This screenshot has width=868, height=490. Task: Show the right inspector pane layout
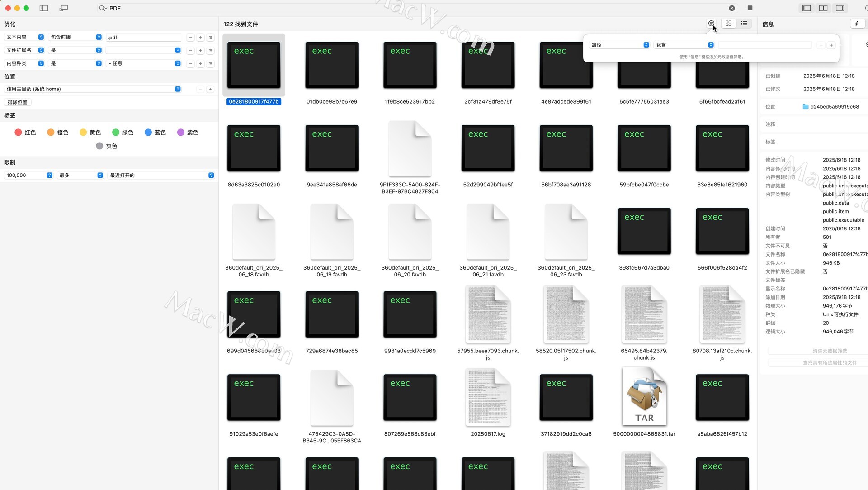(840, 8)
